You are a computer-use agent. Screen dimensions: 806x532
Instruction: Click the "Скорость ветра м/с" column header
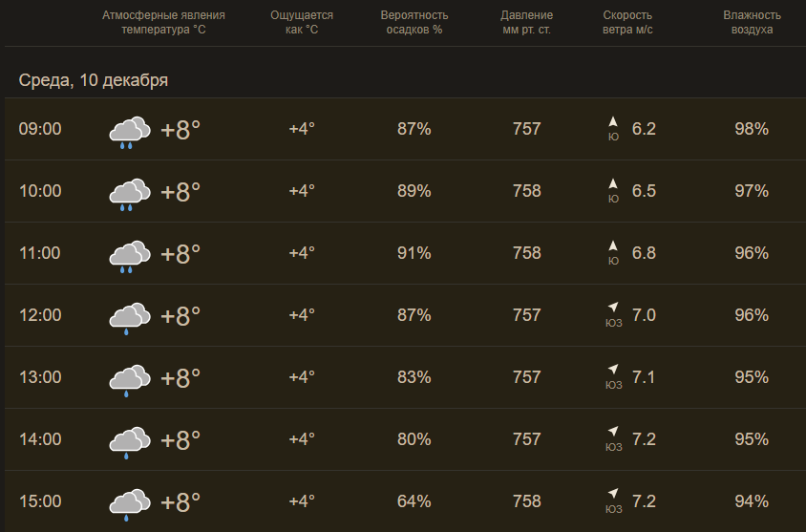629,23
